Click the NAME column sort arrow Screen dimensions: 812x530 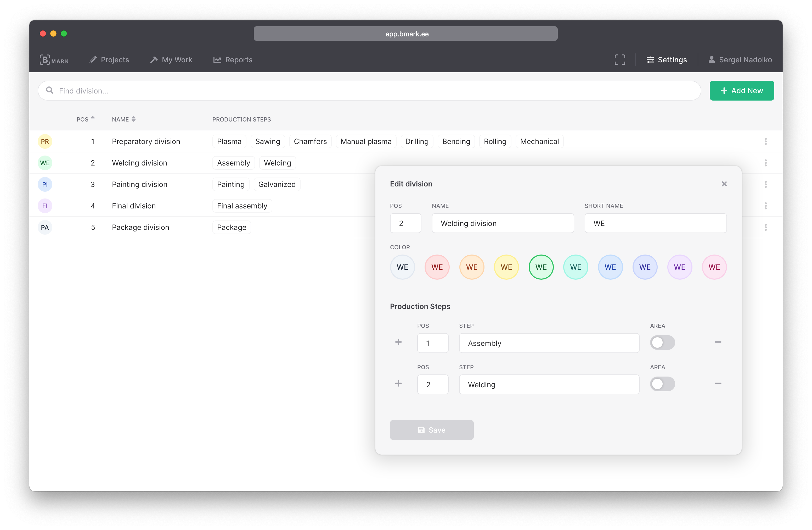pos(133,119)
